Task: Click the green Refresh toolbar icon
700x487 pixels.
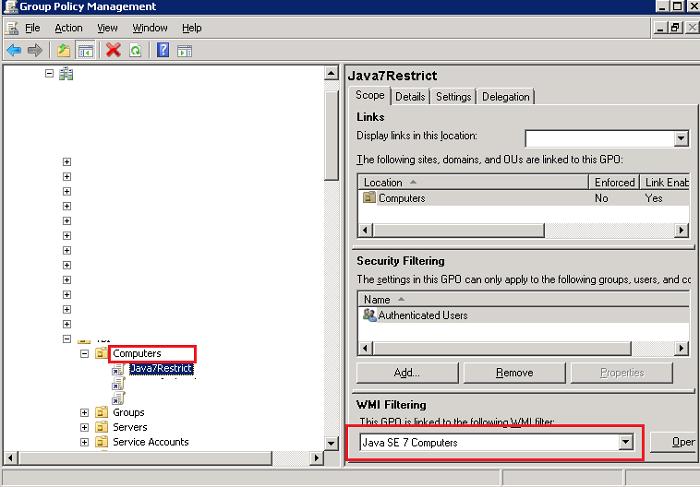Action: [x=135, y=50]
